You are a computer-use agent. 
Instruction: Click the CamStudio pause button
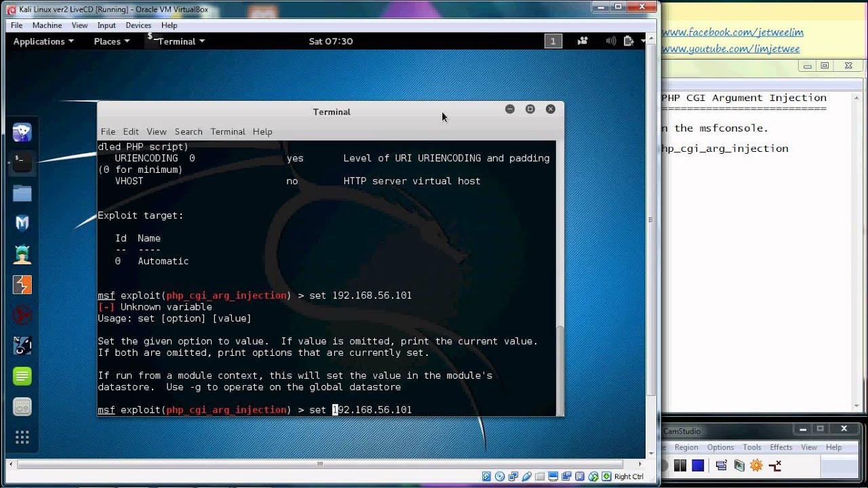tap(680, 465)
